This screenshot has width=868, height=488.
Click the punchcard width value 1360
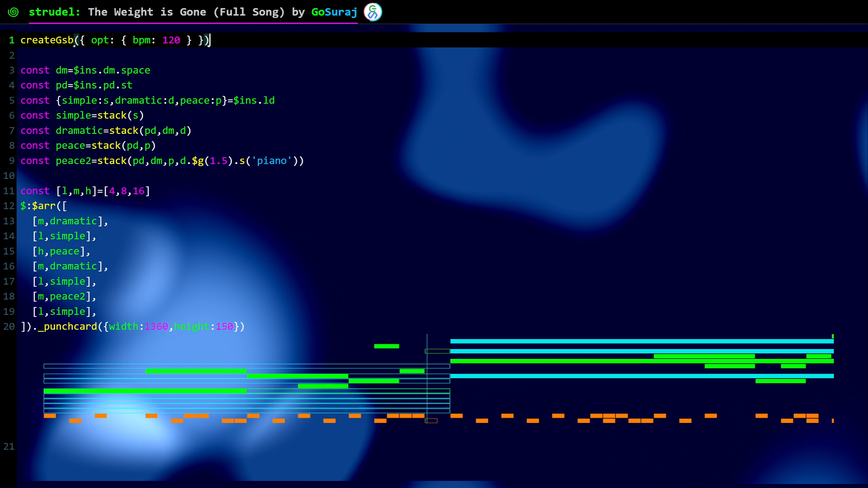coord(156,326)
